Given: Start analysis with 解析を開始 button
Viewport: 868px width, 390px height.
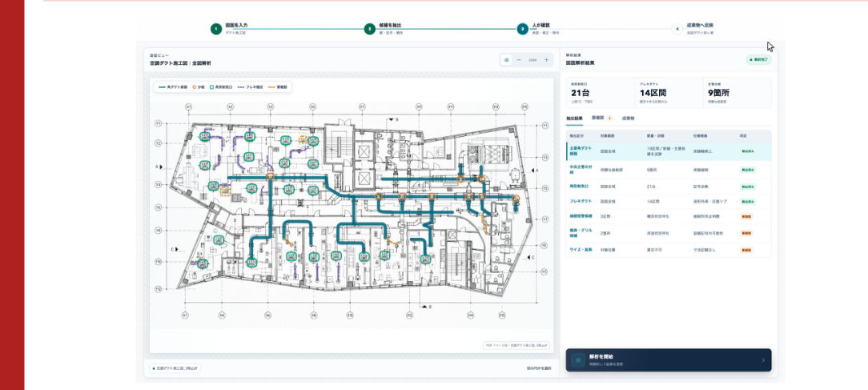Looking at the screenshot, I should (669, 360).
